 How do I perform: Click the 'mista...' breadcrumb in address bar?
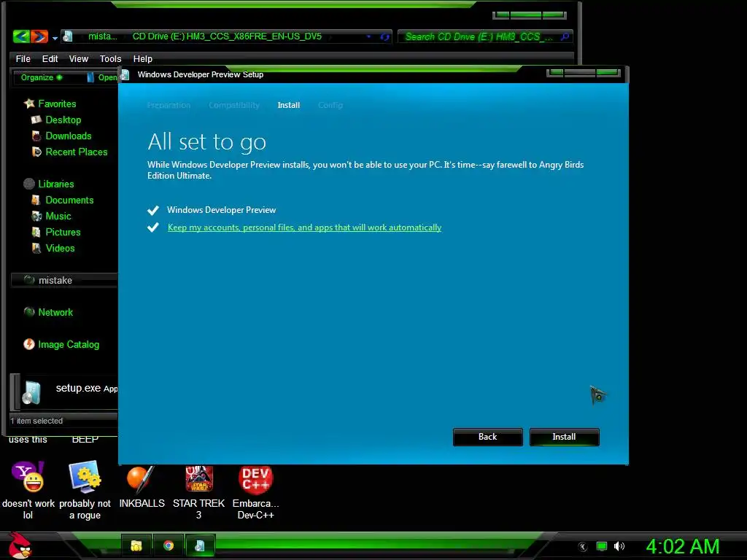coord(102,36)
